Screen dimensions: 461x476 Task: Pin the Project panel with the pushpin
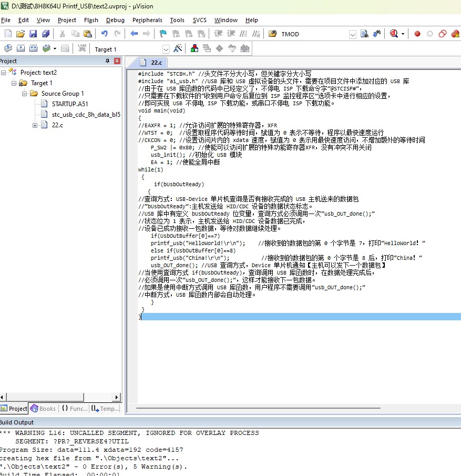click(107, 61)
